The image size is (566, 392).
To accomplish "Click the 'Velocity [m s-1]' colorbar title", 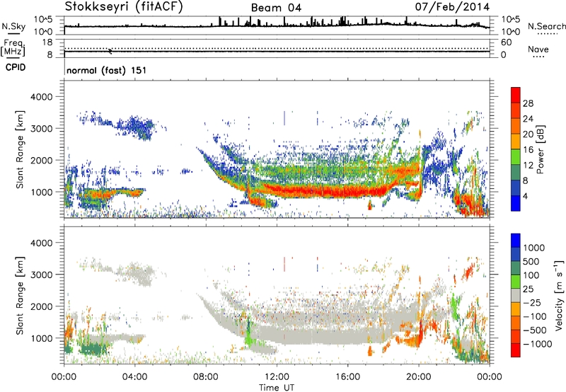I will point(559,295).
